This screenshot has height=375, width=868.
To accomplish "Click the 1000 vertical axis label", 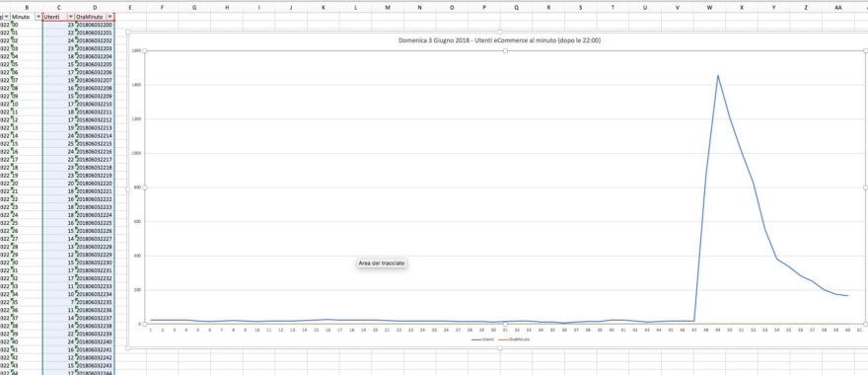I will click(x=136, y=153).
